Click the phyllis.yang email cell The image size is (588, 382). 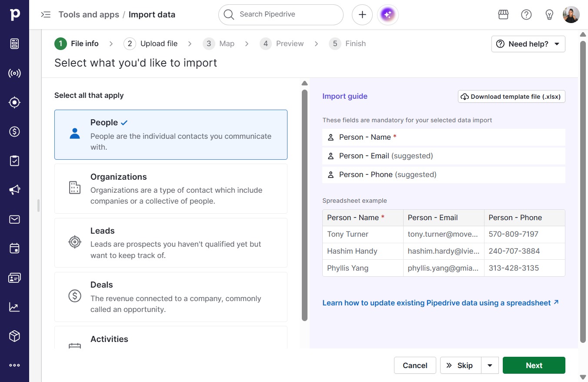pos(444,268)
